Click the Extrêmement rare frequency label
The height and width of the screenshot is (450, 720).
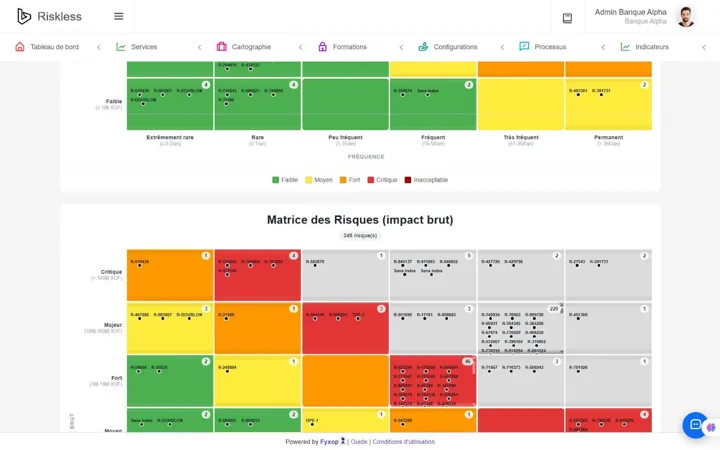tap(170, 137)
